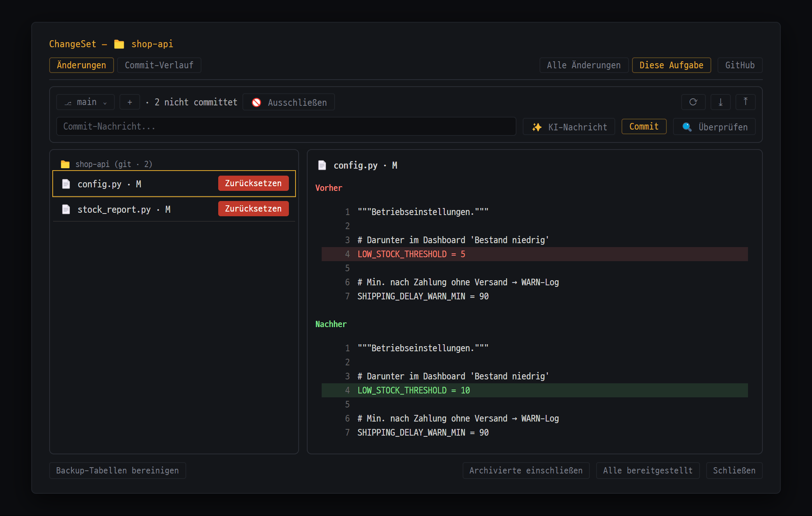
Task: Click the ChangeSet title text
Action: click(73, 44)
